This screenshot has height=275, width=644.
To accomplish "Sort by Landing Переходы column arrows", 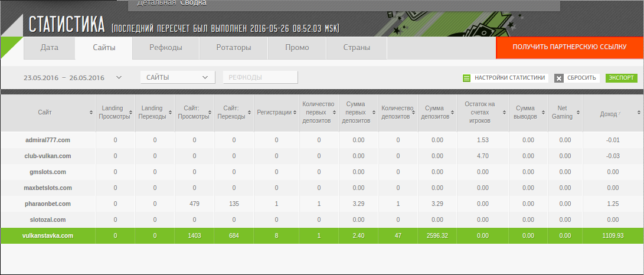I will (x=171, y=113).
